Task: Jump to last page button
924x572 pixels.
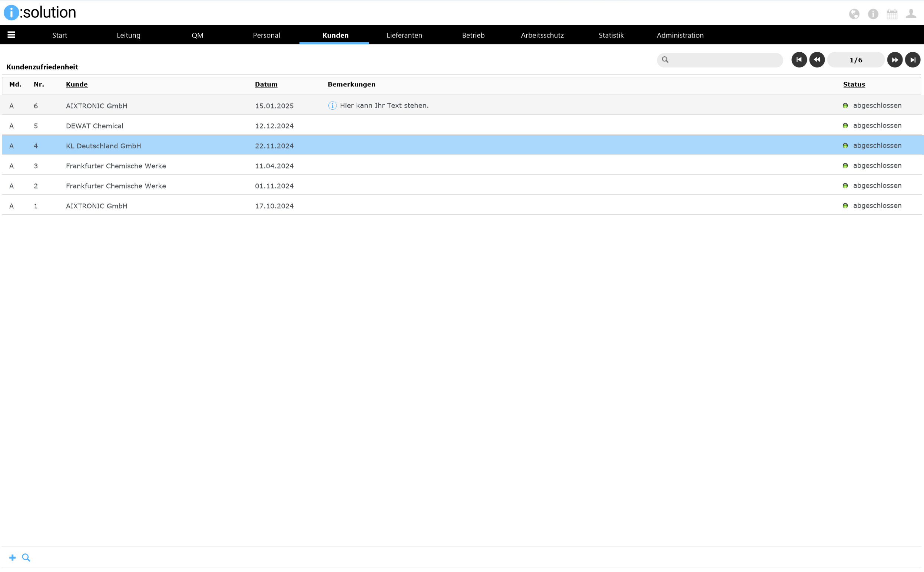Action: (912, 60)
